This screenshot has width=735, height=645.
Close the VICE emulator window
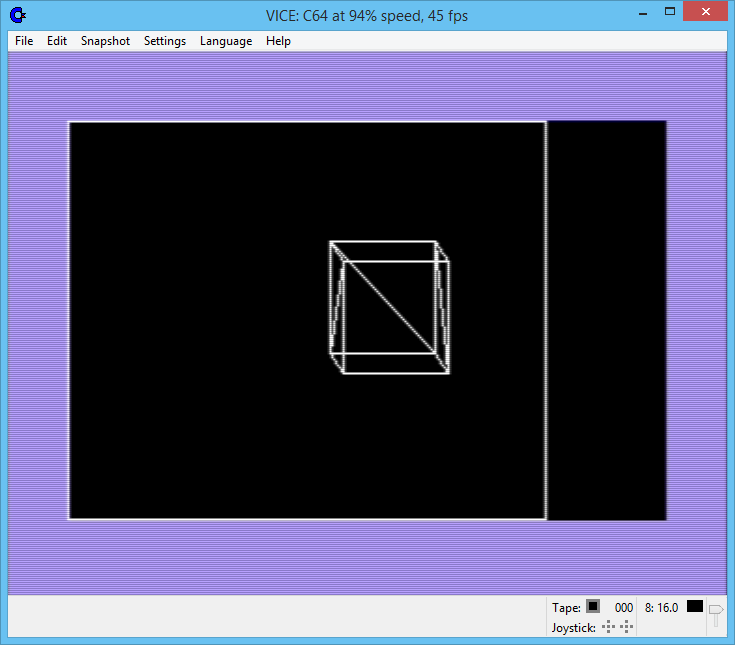(705, 12)
